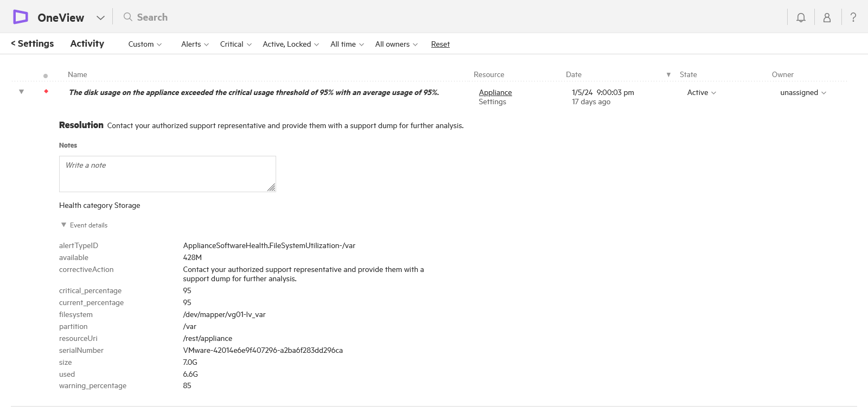This screenshot has height=418, width=868.
Task: Click the red critical status icon
Action: pyautogui.click(x=46, y=91)
